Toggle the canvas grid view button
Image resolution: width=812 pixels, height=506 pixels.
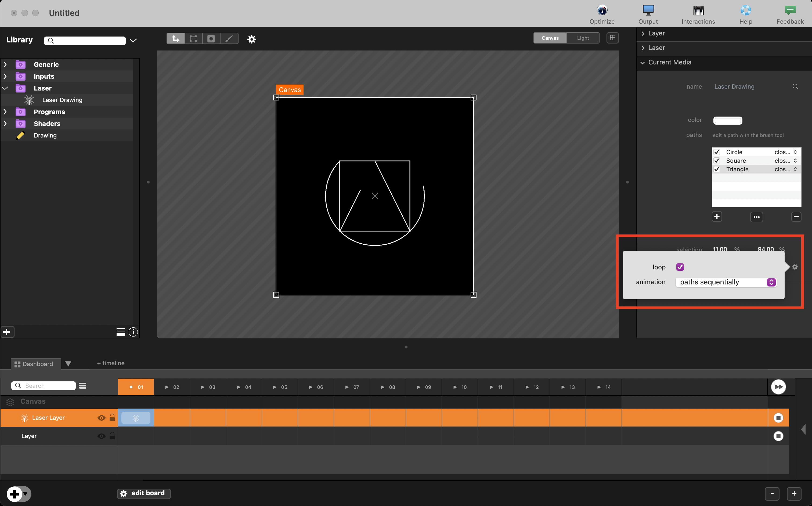tap(612, 38)
